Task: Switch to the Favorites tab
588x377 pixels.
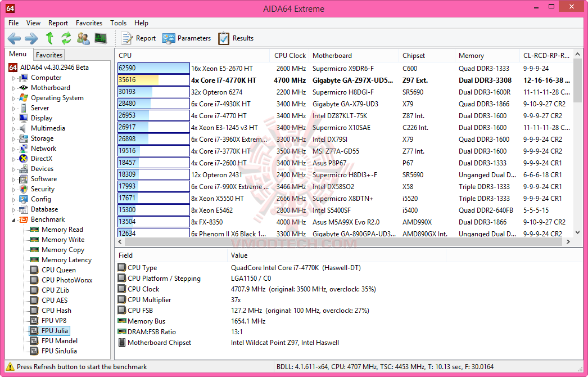Action: pos(49,55)
